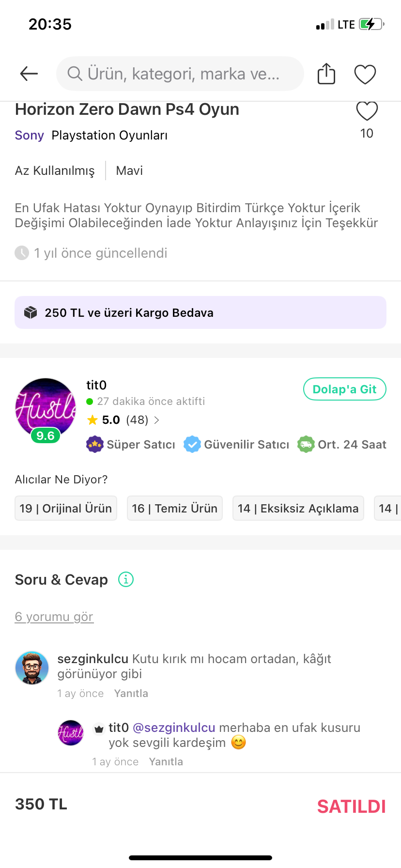Reply to sezginkulcu's comment via Yanıtla
The height and width of the screenshot is (868, 401).
pos(131,693)
